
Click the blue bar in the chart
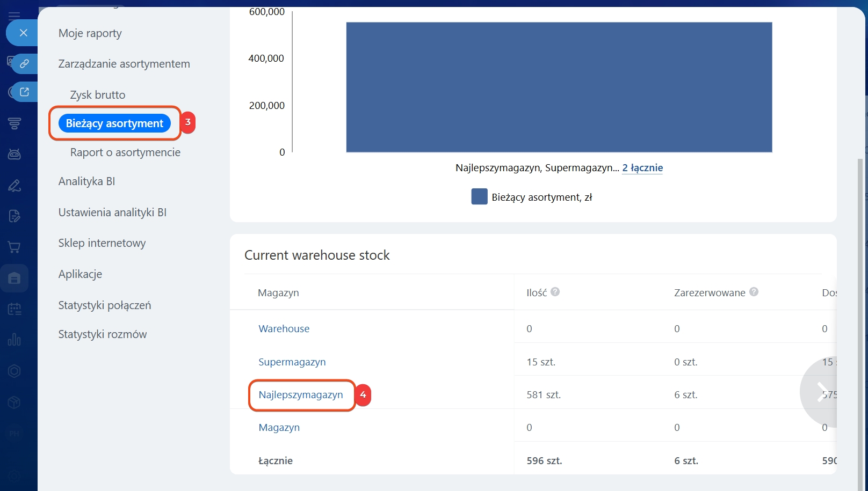(559, 87)
